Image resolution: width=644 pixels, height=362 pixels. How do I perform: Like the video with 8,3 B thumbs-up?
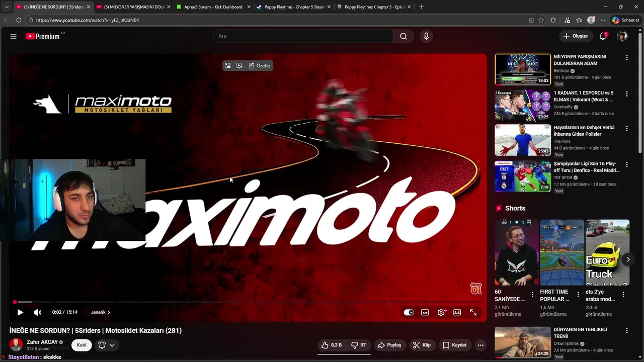332,345
